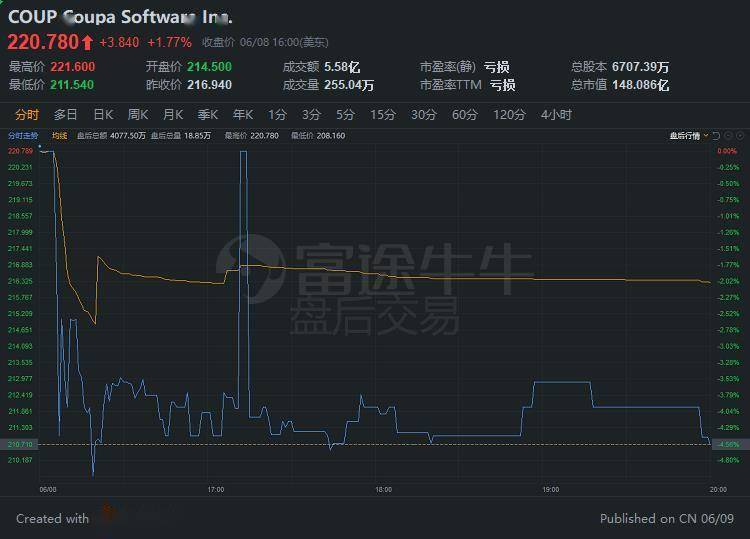Click the 最高价 value 221.600
Screen dimensions: 750x539
(73, 67)
